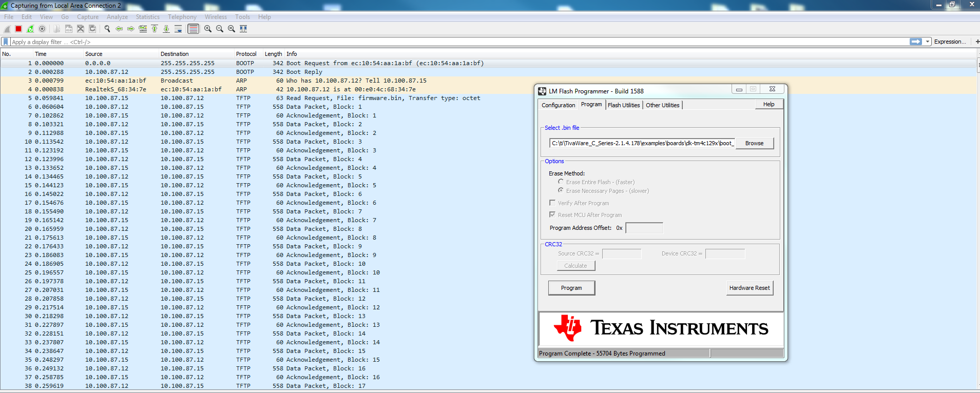Image resolution: width=980 pixels, height=393 pixels.
Task: Click the Browse button for .bin file
Action: pyautogui.click(x=755, y=143)
